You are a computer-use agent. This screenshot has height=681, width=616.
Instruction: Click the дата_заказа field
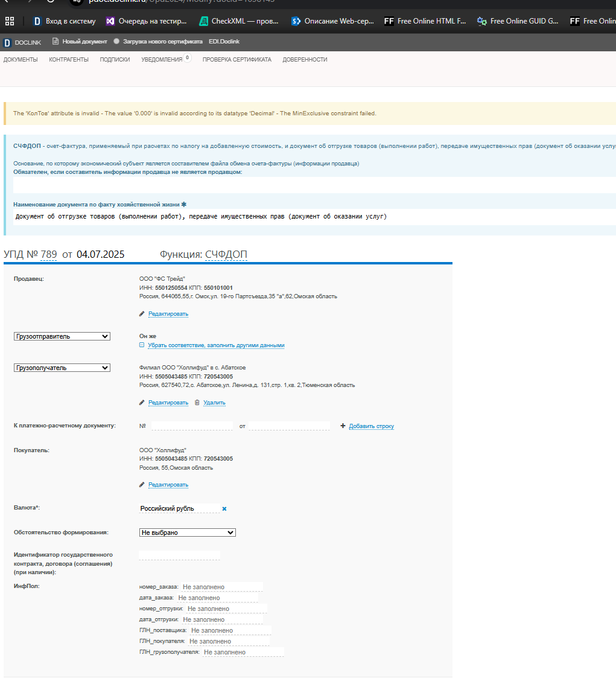[x=217, y=598]
